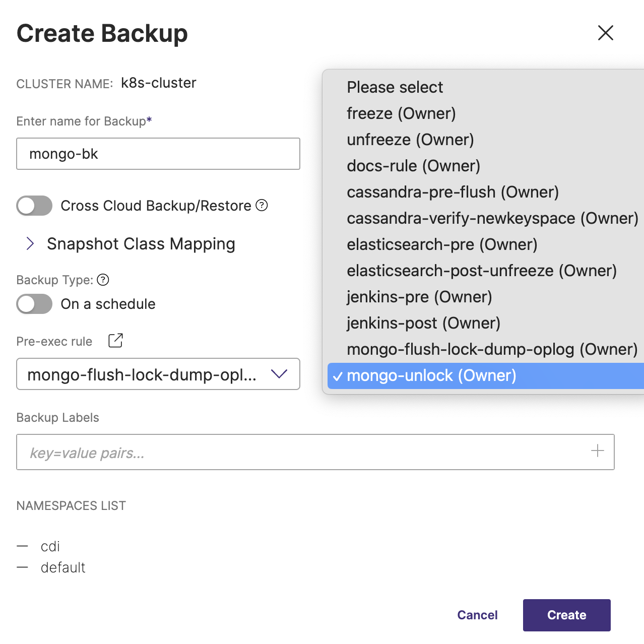Choose the Please select placeholder option
This screenshot has height=644, width=644.
[x=395, y=87]
